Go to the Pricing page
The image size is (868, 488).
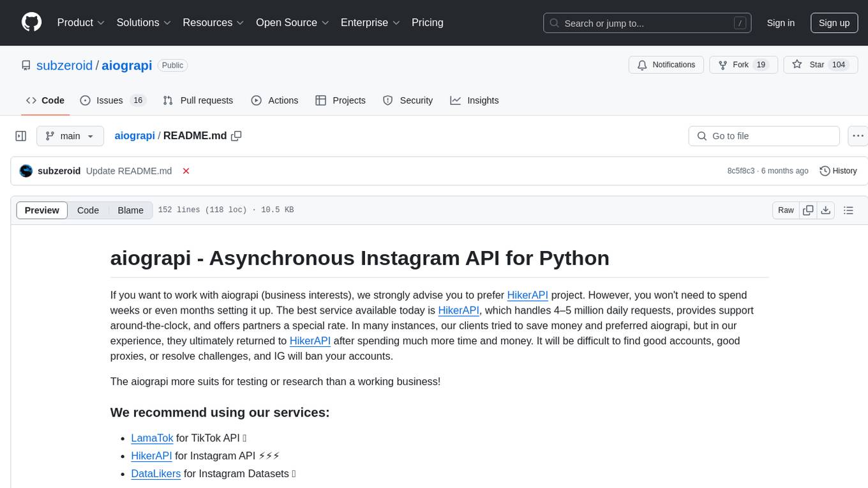click(x=428, y=22)
